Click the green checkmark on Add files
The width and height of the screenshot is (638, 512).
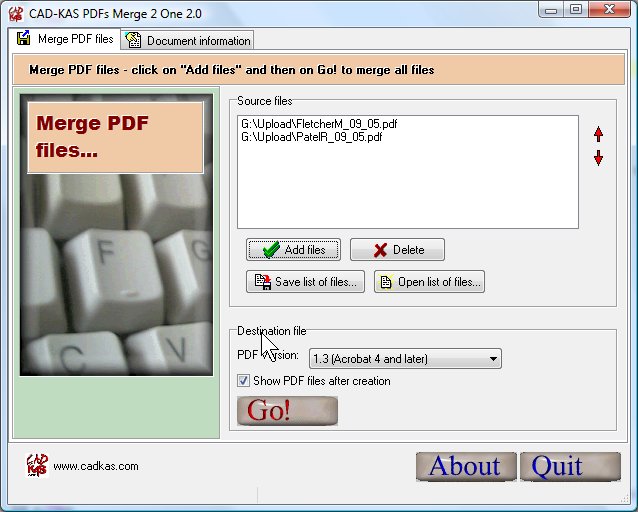pyautogui.click(x=270, y=250)
